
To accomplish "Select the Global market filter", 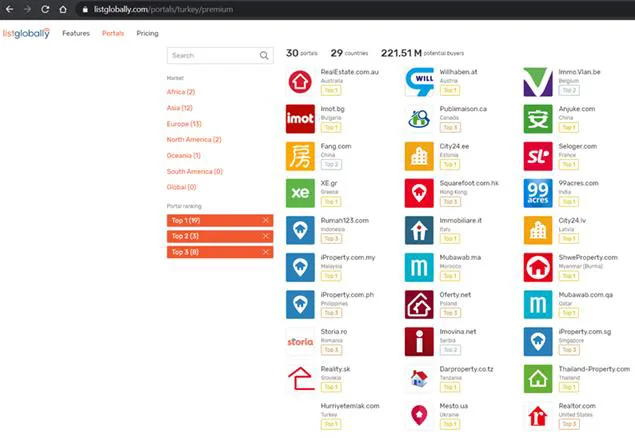I will pyautogui.click(x=181, y=187).
